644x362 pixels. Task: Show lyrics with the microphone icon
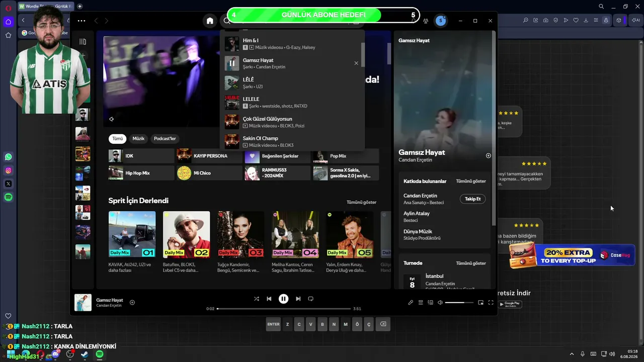pos(411,303)
